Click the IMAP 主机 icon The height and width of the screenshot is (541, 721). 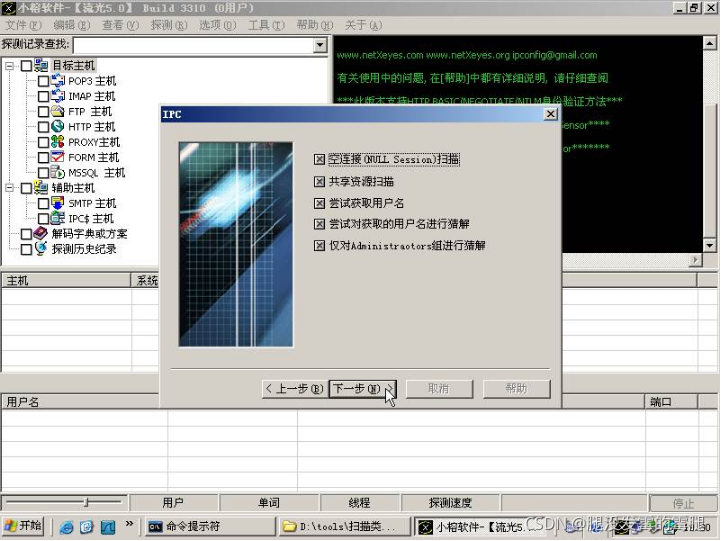pyautogui.click(x=57, y=96)
